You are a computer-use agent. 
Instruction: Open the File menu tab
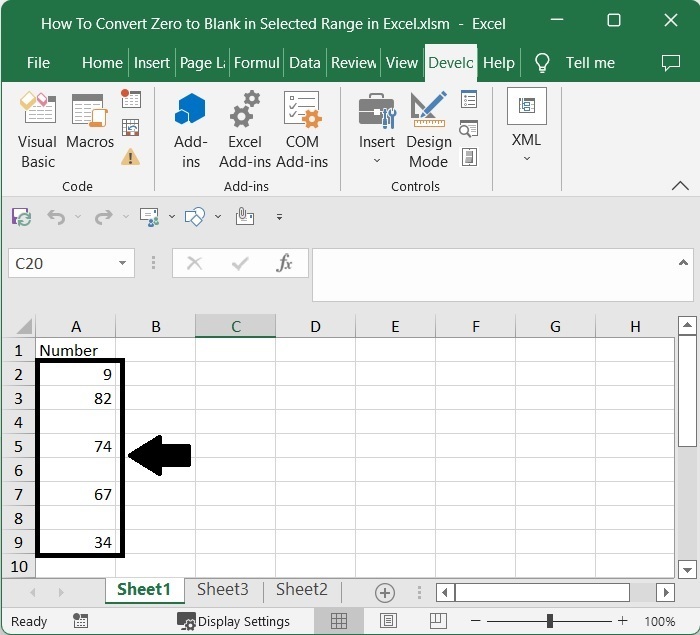(38, 62)
